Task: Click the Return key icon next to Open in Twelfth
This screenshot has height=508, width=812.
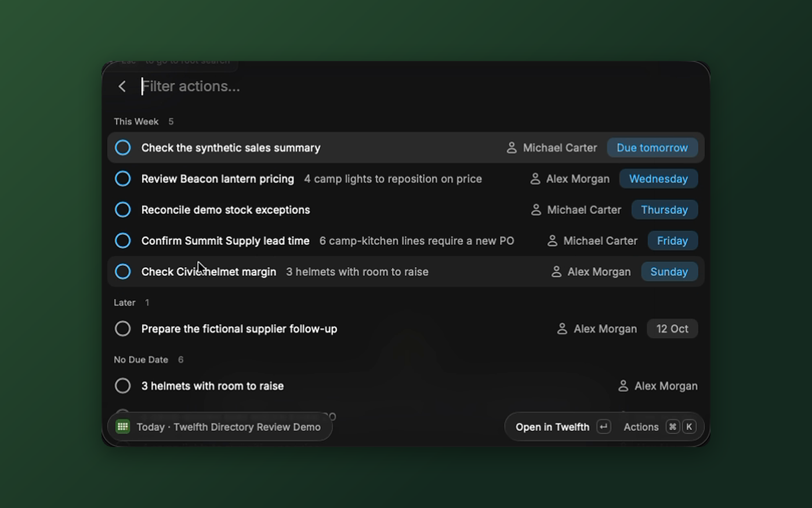Action: (603, 427)
